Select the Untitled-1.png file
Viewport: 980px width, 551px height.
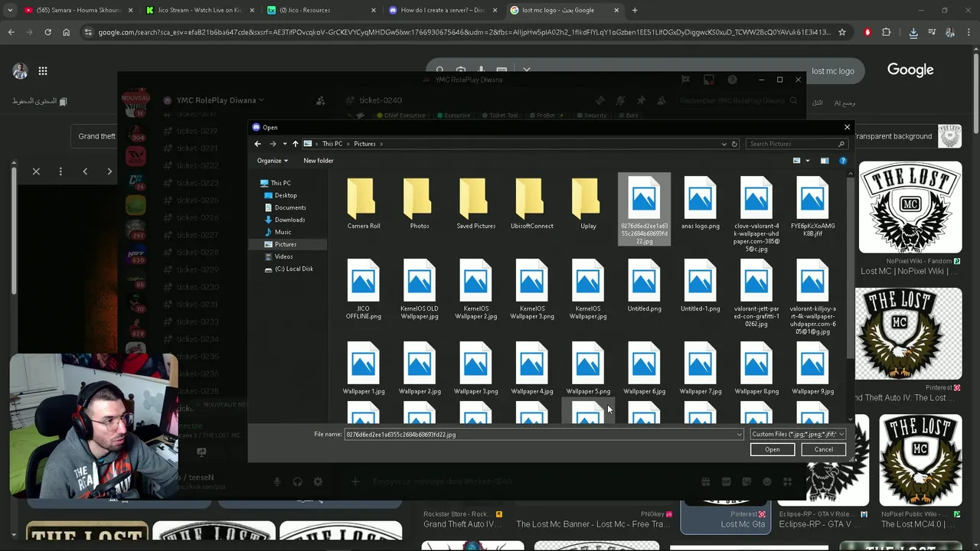pyautogui.click(x=700, y=286)
